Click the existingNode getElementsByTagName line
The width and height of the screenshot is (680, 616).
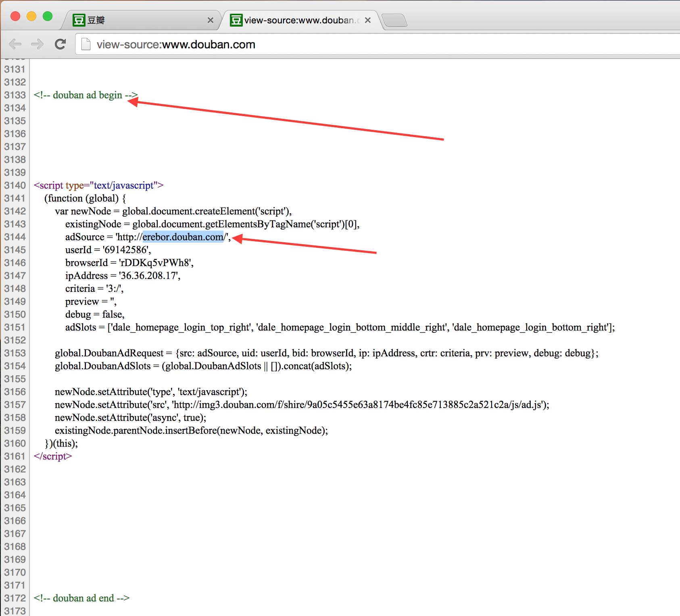[212, 224]
